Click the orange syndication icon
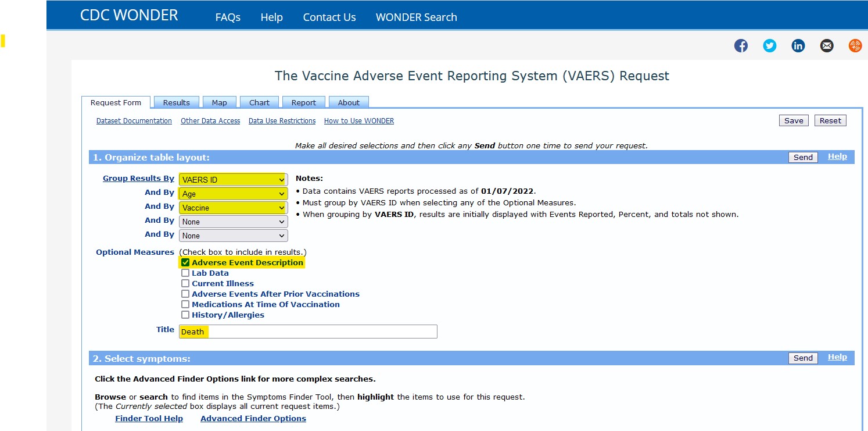 [x=855, y=45]
